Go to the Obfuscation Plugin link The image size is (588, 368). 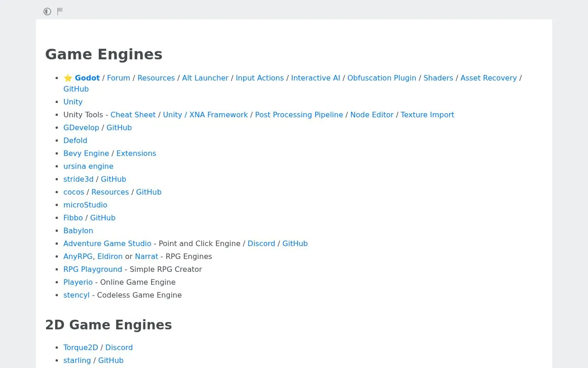[x=382, y=78]
